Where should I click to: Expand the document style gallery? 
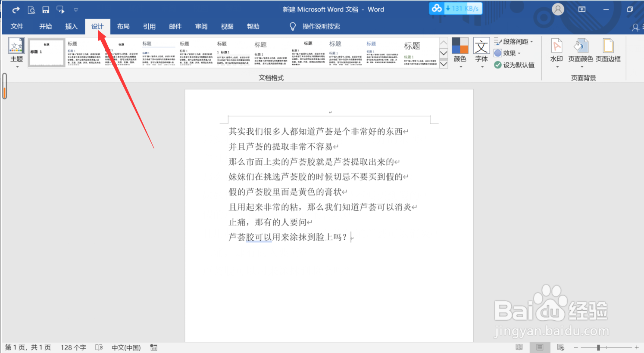pyautogui.click(x=444, y=63)
